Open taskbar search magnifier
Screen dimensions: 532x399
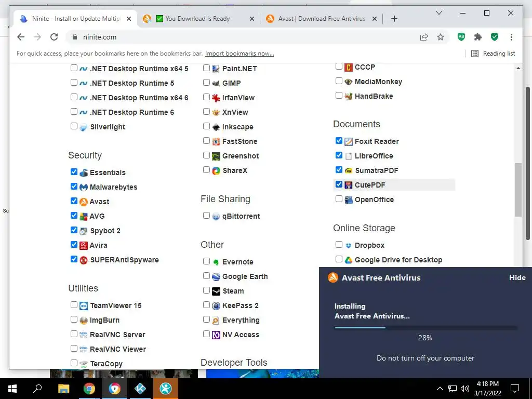[37, 389]
